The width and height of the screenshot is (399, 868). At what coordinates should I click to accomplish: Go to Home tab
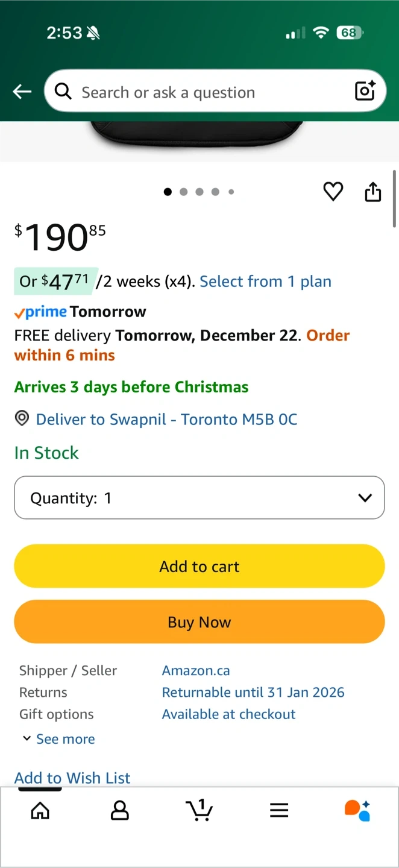(40, 811)
